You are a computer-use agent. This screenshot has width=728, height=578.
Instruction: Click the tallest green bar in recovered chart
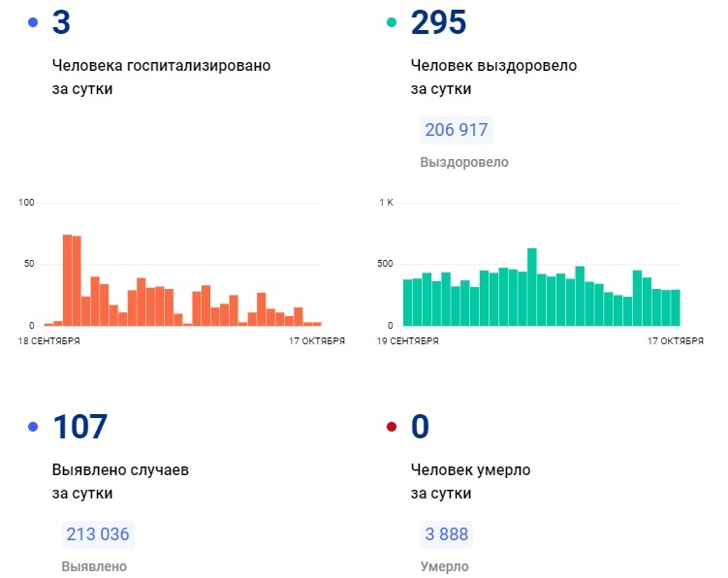point(532,287)
